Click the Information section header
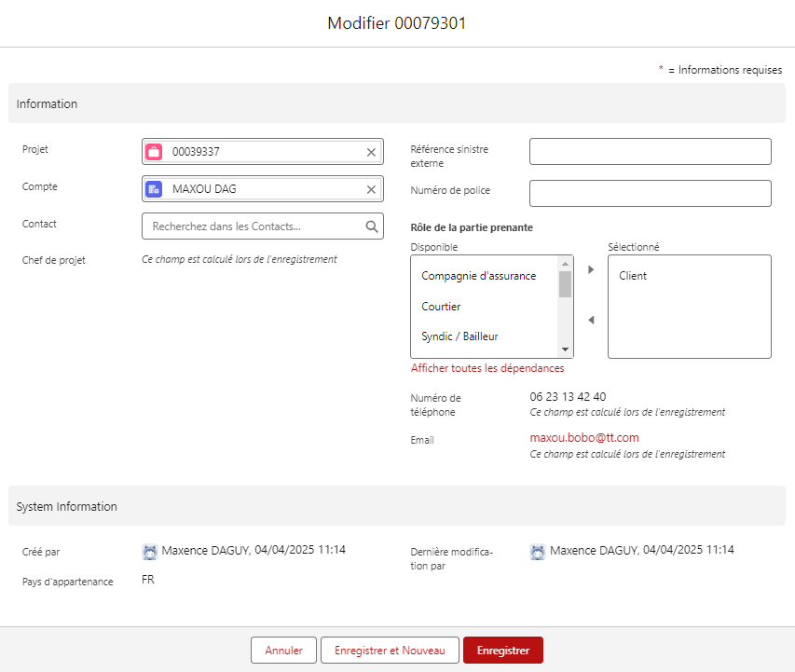 396,103
